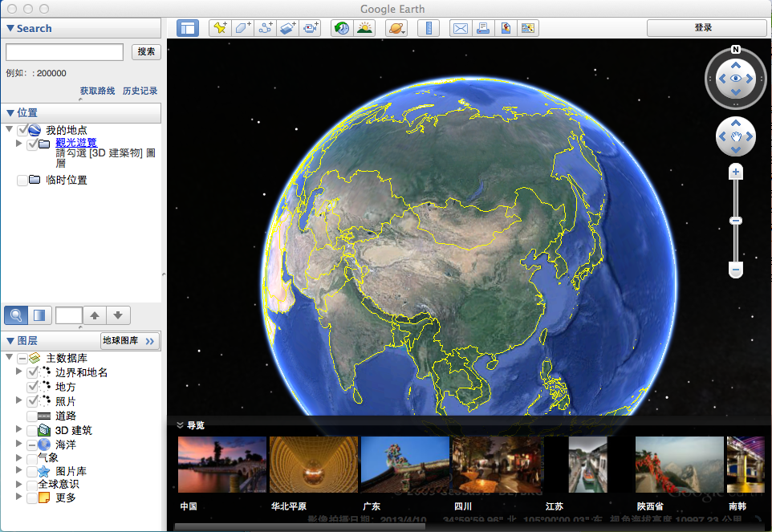Screen dimensions: 772x532
Task: Open the 华北平原 tour thumbnail
Action: point(314,465)
